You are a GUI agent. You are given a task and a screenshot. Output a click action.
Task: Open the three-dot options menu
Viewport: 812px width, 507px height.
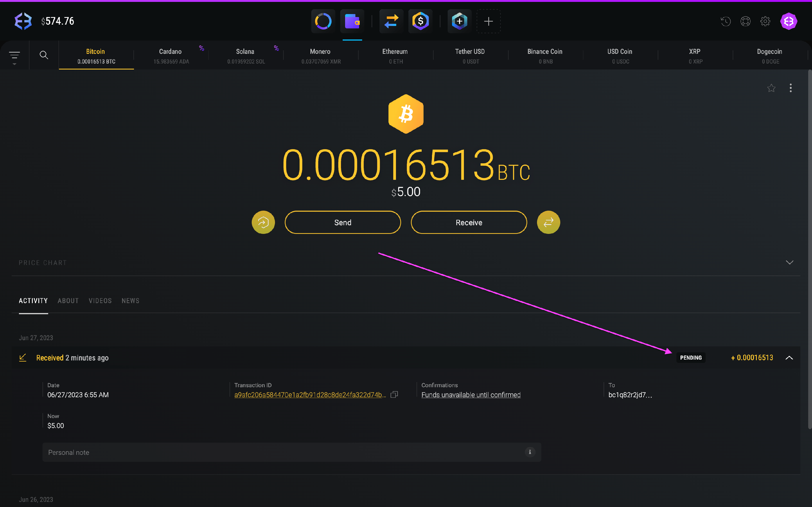[x=791, y=88]
